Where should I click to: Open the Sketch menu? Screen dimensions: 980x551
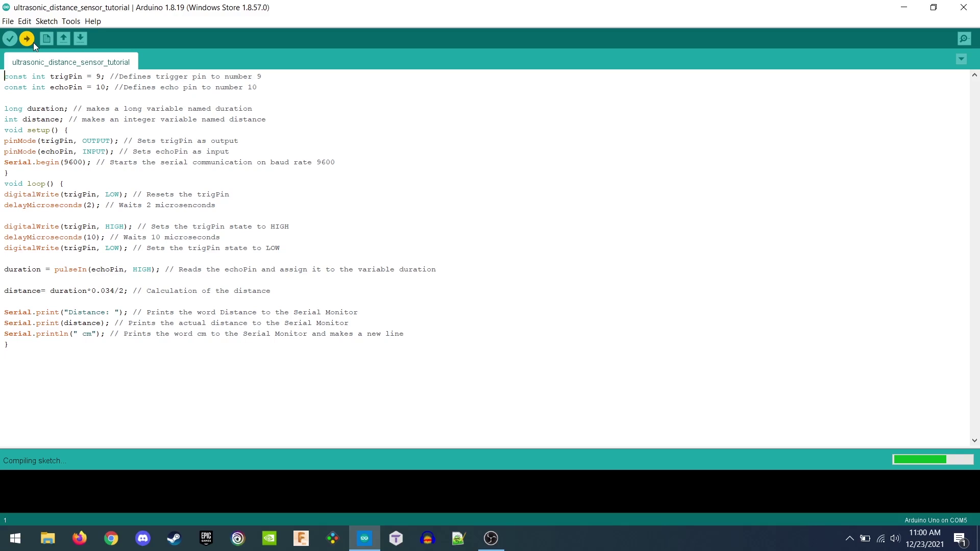click(x=46, y=21)
